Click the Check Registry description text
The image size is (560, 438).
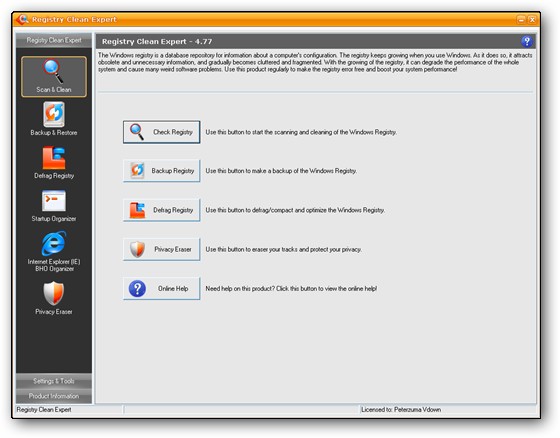[301, 132]
